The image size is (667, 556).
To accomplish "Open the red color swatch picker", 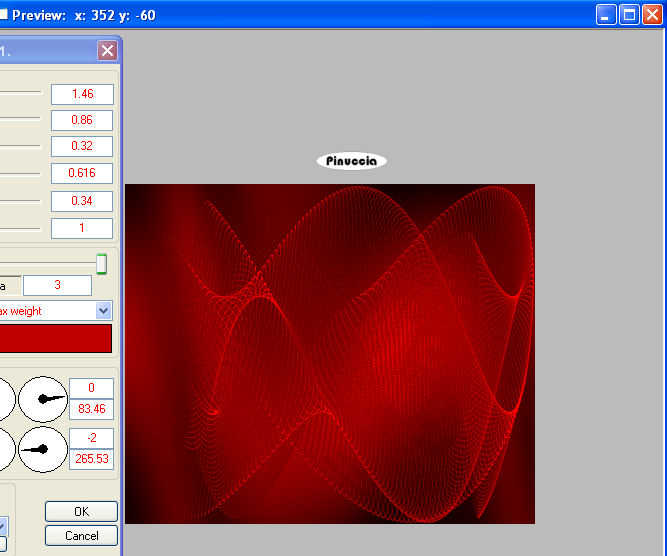I will click(56, 339).
